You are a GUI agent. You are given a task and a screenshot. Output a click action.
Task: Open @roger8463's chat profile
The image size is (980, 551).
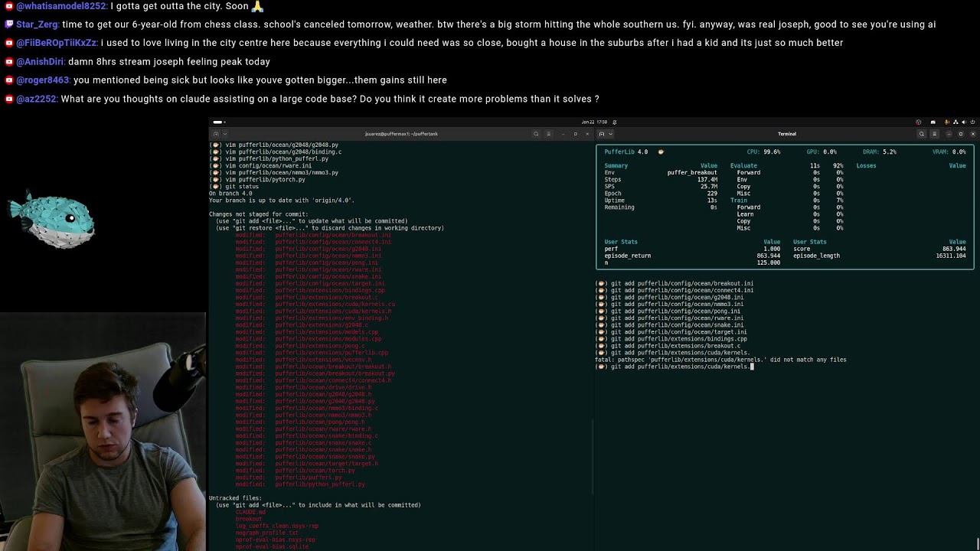(x=43, y=80)
